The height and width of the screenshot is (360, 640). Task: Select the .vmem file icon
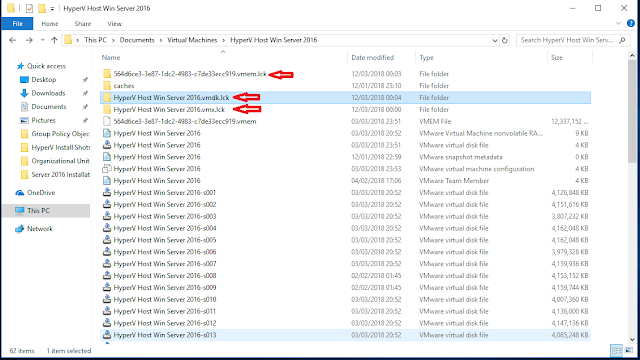point(107,121)
